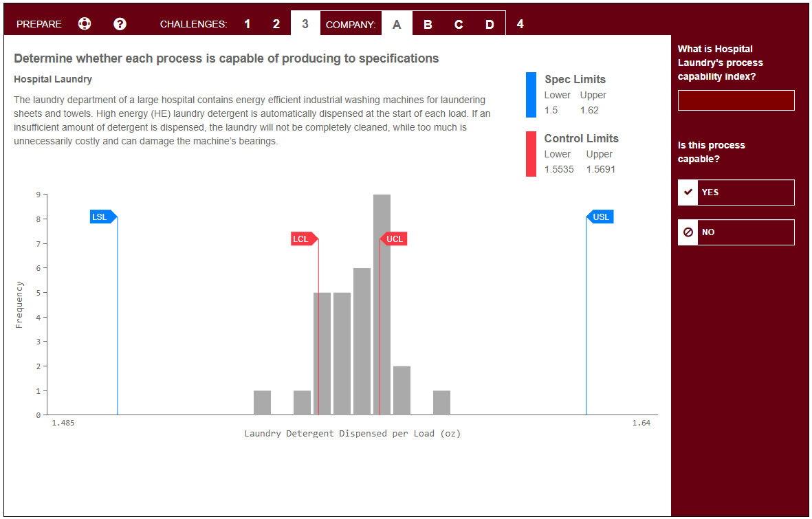Screen dimensions: 812x519
Task: Click the red UCL flag marker
Action: click(393, 239)
